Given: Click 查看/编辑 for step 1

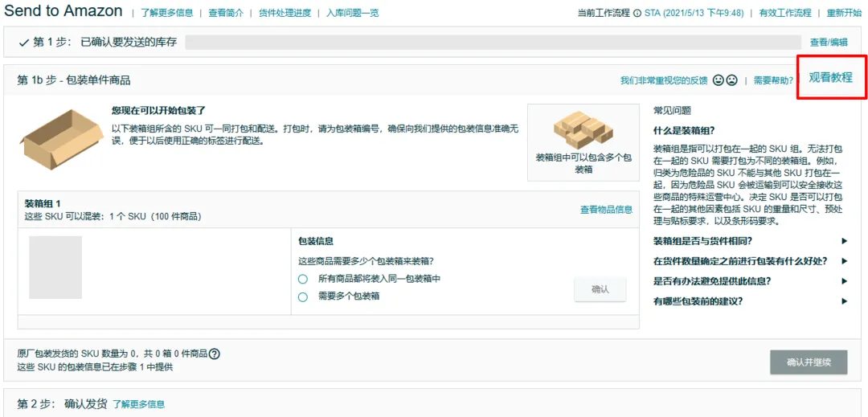Looking at the screenshot, I should (x=829, y=42).
